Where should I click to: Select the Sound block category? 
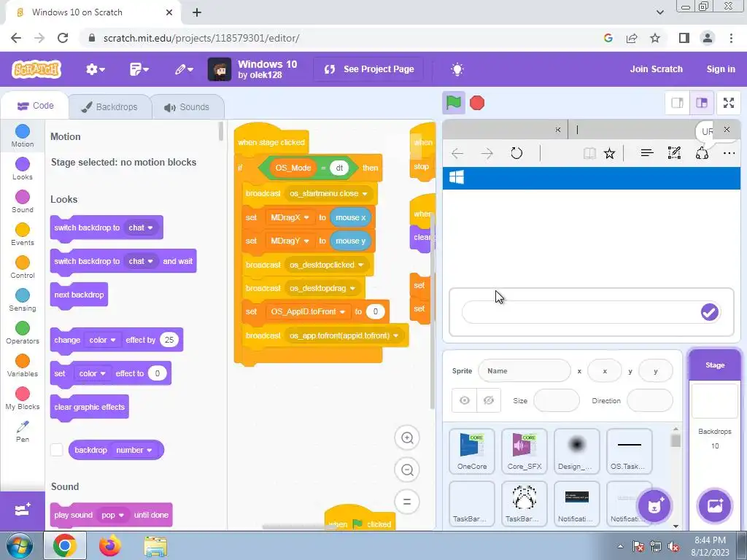(23, 201)
